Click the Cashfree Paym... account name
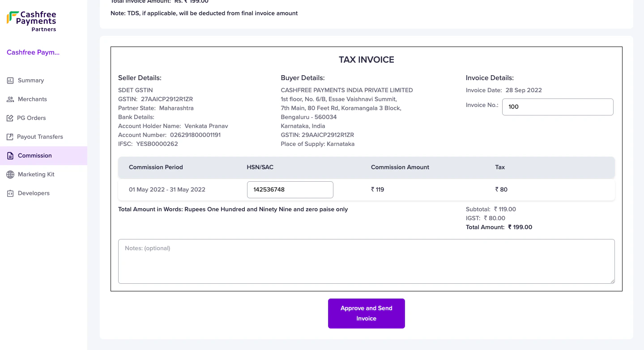644x350 pixels. 33,52
